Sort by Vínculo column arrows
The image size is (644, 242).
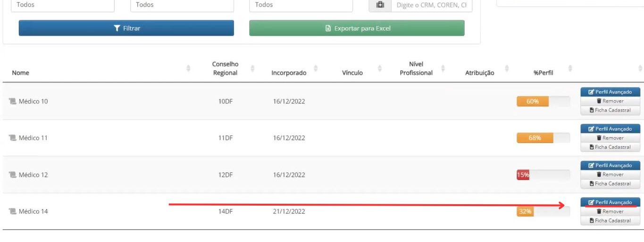pos(380,69)
